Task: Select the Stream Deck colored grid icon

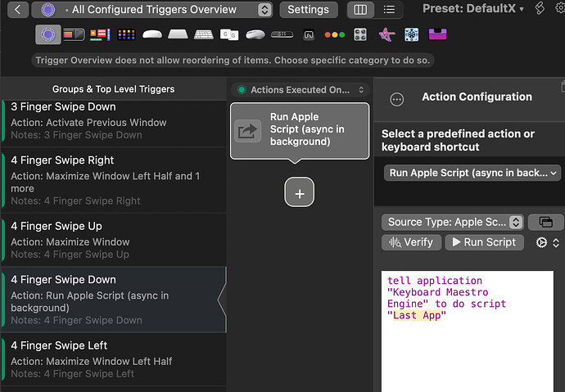Action: point(126,35)
